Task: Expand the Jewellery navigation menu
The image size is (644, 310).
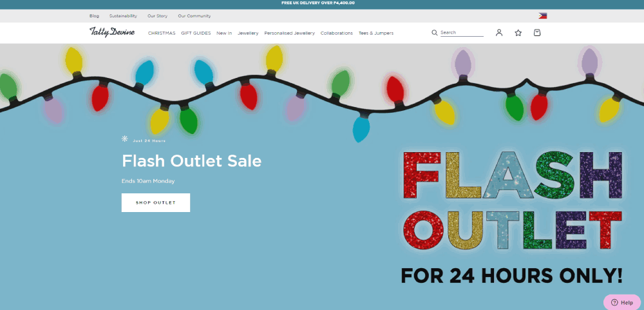Action: click(248, 34)
